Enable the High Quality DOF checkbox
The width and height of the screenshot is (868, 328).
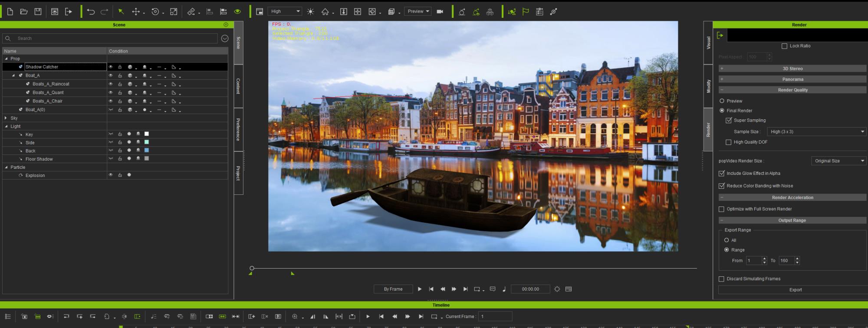click(x=729, y=142)
